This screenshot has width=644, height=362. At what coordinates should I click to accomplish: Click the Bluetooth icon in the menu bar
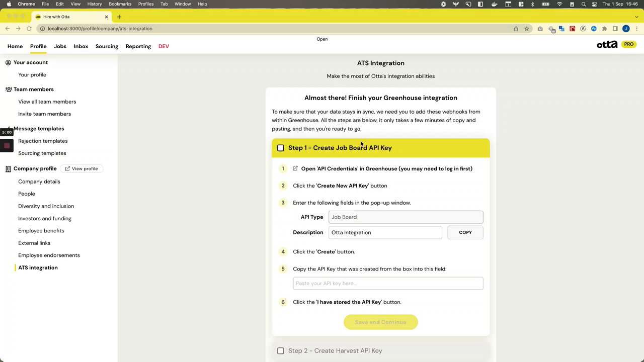coord(533,4)
